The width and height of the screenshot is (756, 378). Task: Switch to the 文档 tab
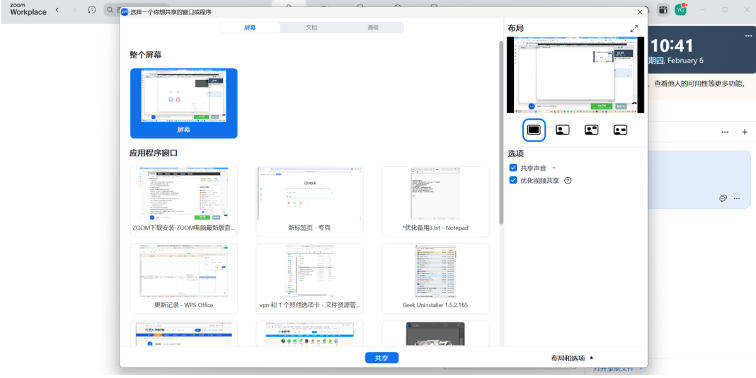click(x=311, y=27)
